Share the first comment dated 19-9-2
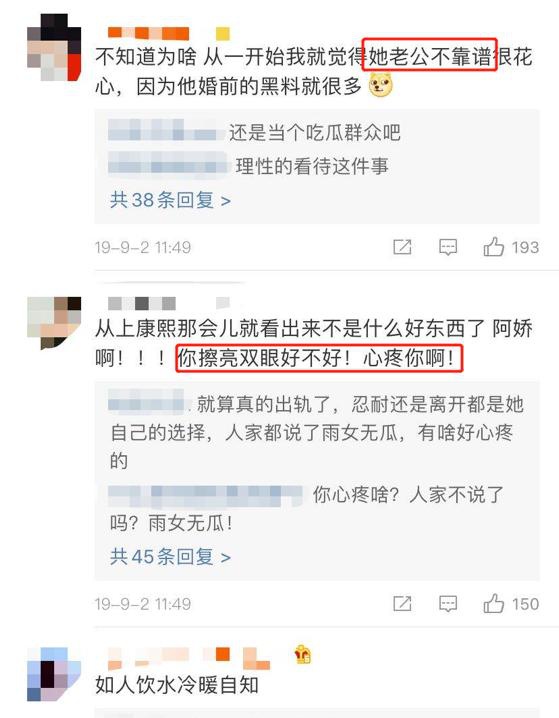 402,247
